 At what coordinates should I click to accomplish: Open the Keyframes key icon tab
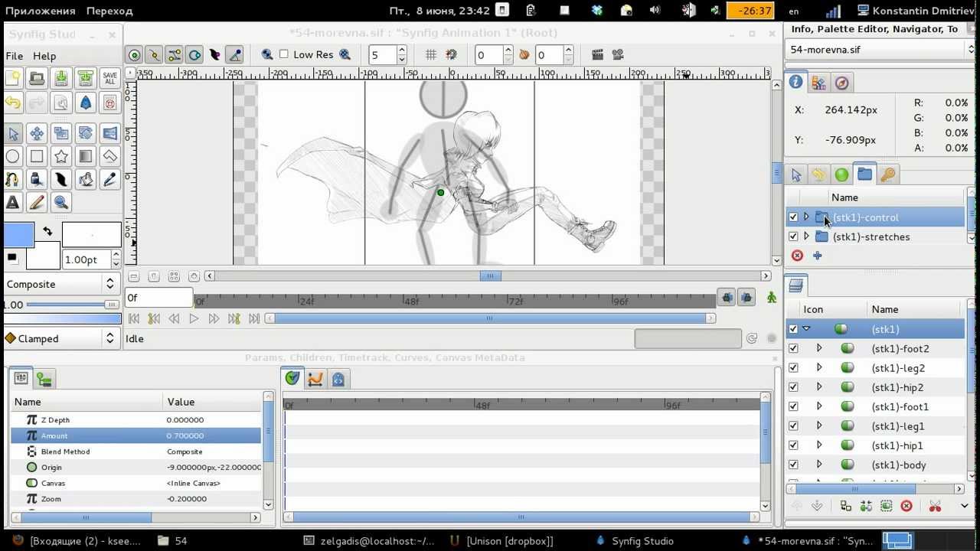(x=888, y=174)
